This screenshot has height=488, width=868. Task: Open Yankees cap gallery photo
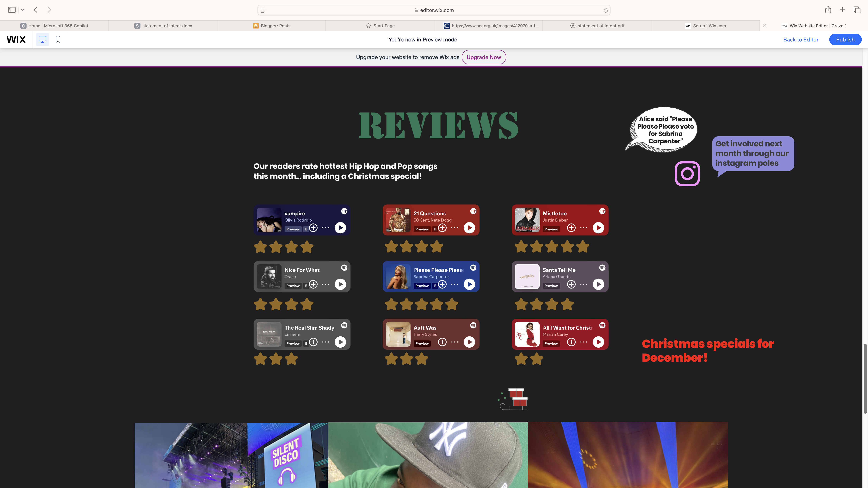(x=428, y=455)
